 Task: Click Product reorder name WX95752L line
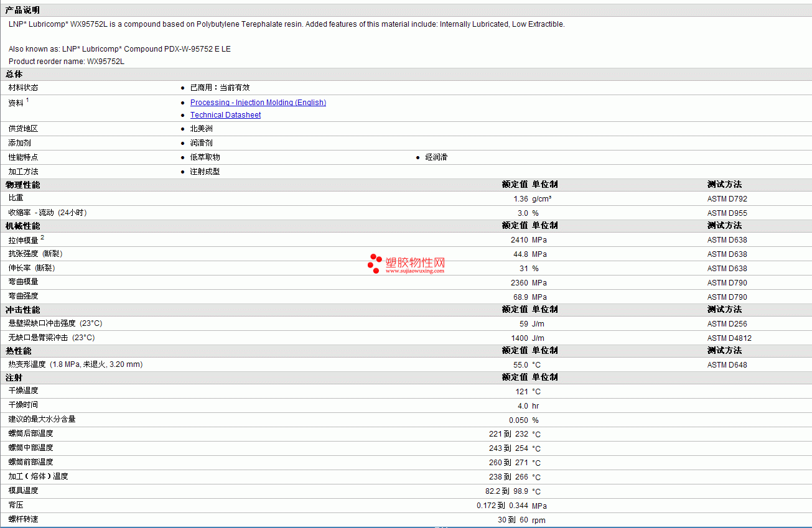[x=67, y=62]
